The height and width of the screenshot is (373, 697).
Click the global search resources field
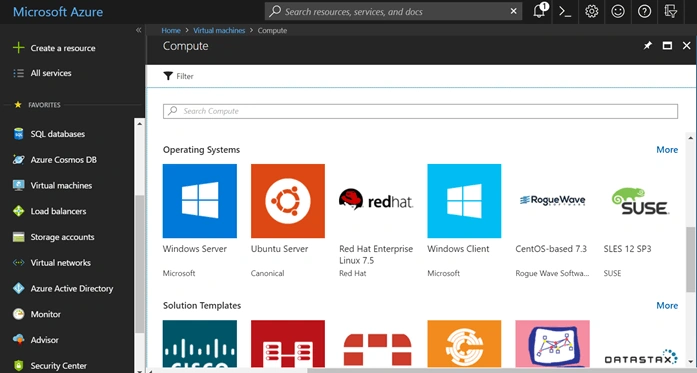[393, 12]
